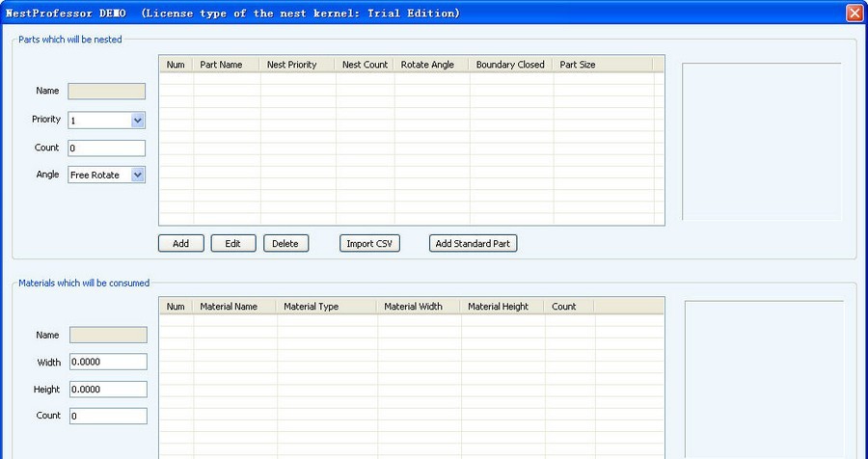Viewport: 868px width, 459px height.
Task: Select the Nest Count column header
Action: (x=365, y=65)
